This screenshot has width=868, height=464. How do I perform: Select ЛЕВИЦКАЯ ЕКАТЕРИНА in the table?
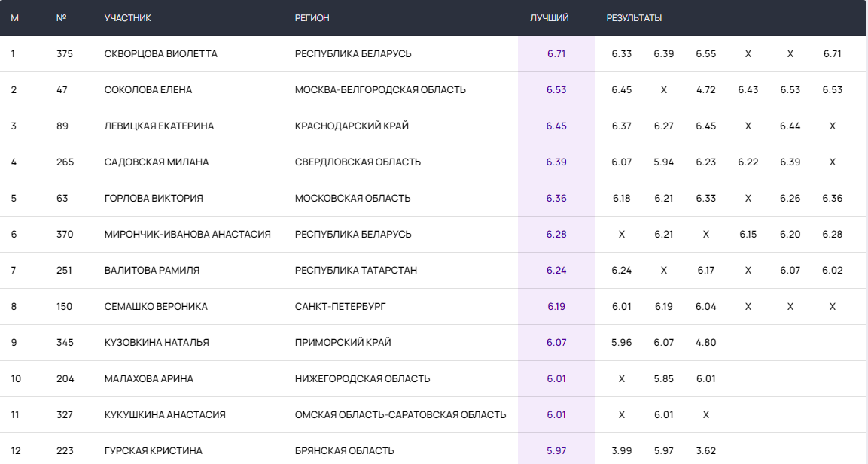click(159, 126)
